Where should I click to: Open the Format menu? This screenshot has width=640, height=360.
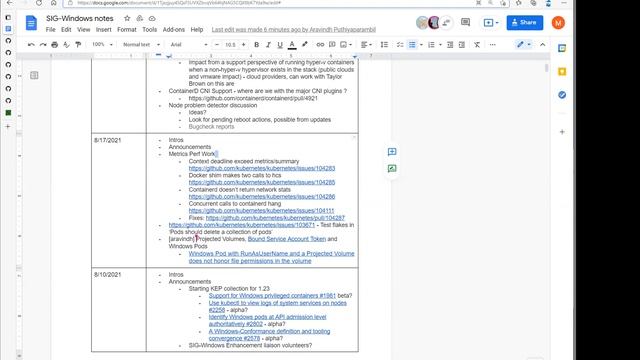tap(127, 30)
